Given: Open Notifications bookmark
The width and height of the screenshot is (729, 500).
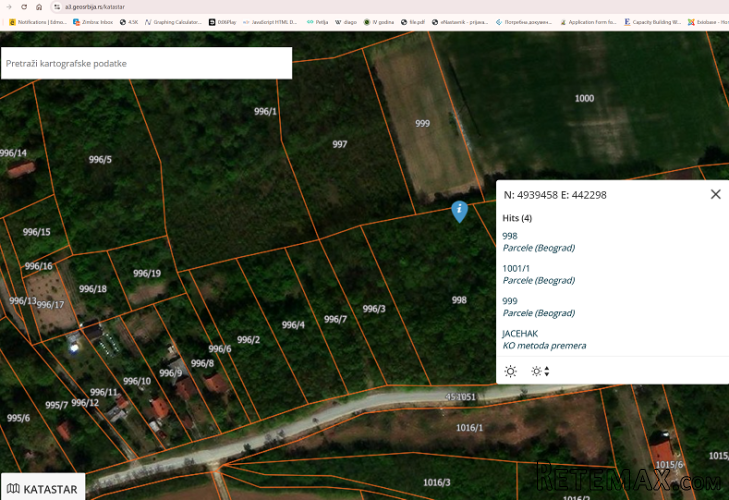Looking at the screenshot, I should point(38,22).
